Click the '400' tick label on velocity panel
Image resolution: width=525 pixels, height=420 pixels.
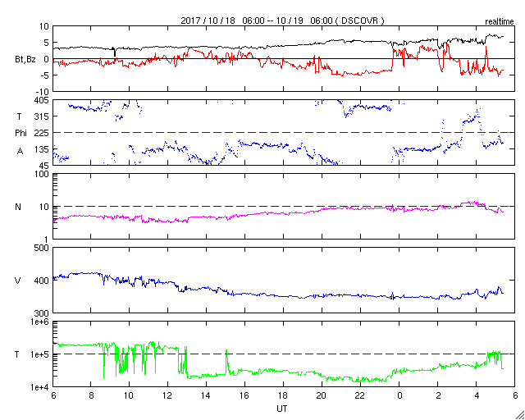43,281
